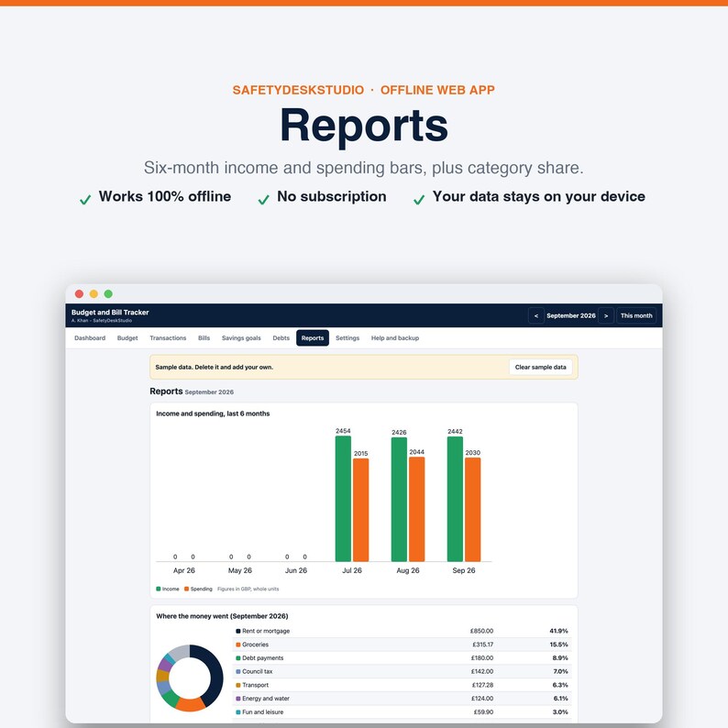
Task: Select the Council tax category row
Action: point(402,671)
